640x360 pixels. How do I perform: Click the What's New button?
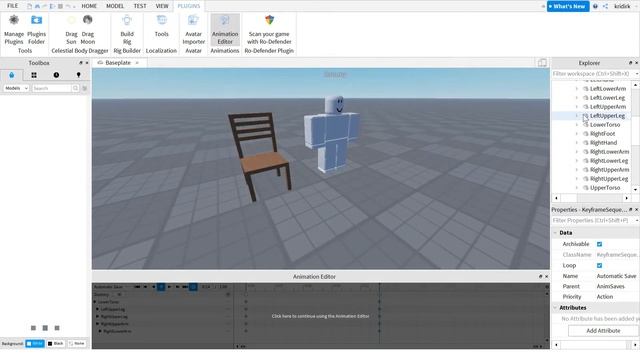coord(568,6)
